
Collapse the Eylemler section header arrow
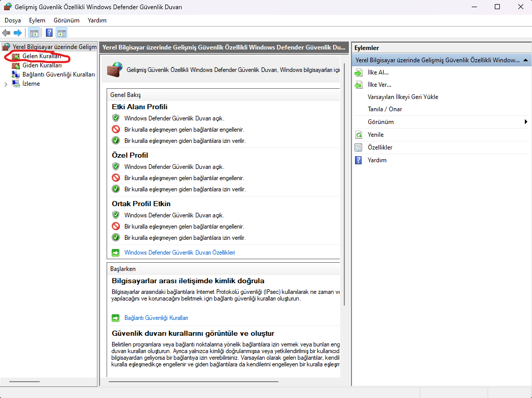pos(525,60)
